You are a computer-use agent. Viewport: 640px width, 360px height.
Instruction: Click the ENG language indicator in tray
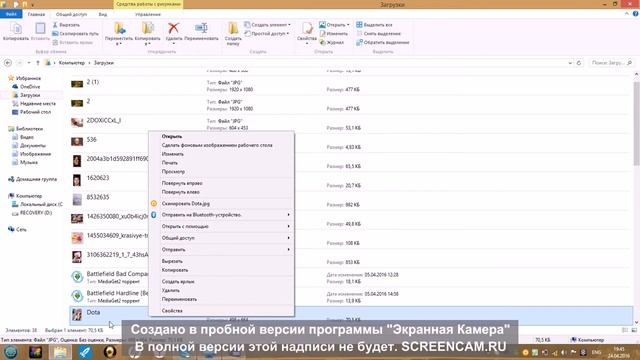[x=596, y=352]
